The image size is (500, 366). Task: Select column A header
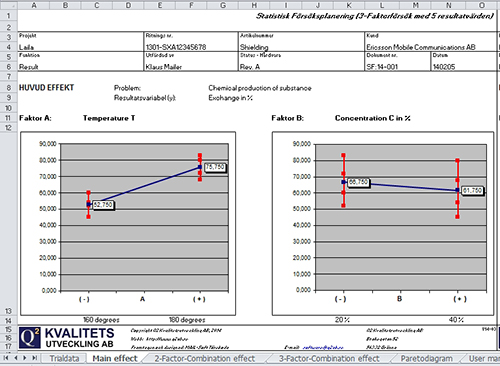pos(34,5)
